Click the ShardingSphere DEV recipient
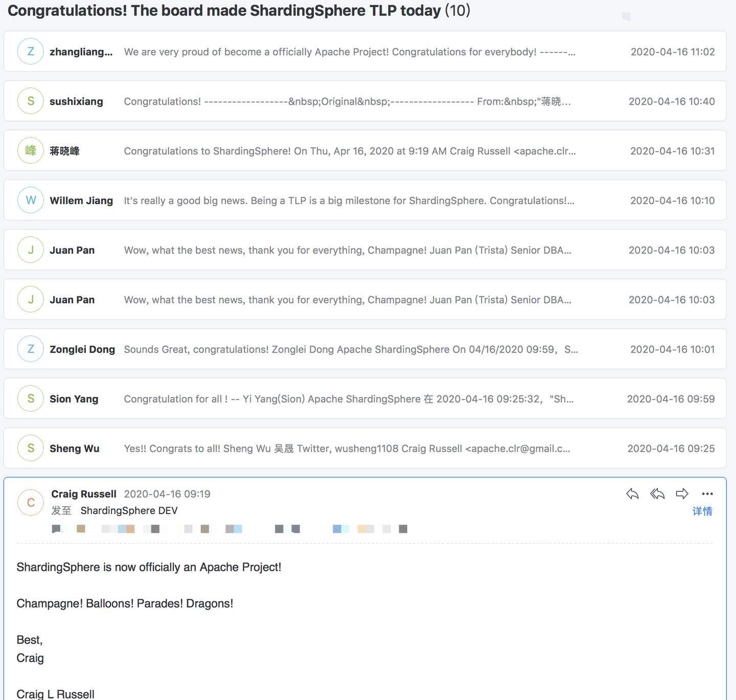The width and height of the screenshot is (736, 700). pyautogui.click(x=129, y=511)
